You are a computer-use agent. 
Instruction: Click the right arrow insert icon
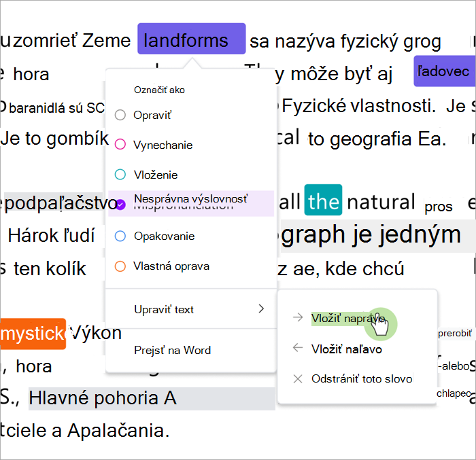tap(298, 317)
